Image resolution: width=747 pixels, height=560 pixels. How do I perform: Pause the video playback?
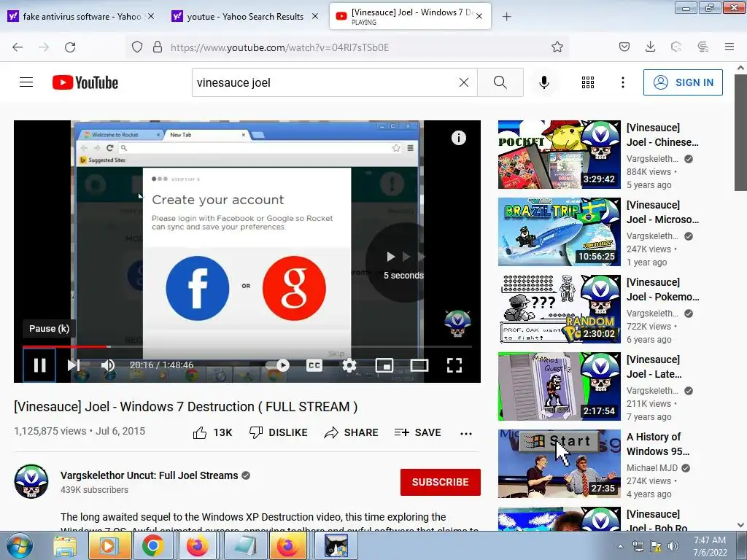39,365
